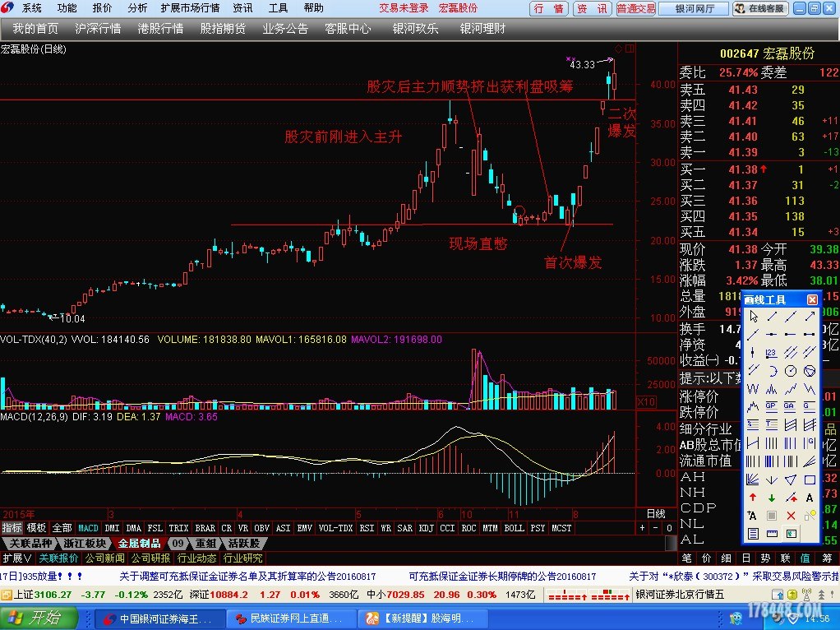Open 【新提醒】股海明 taskbar window

(x=423, y=618)
